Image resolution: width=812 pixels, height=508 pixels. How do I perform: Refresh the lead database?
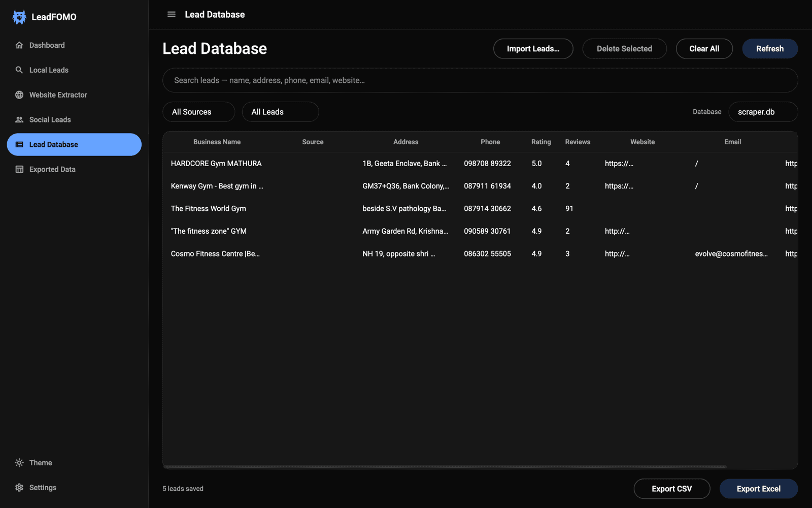[x=770, y=49]
